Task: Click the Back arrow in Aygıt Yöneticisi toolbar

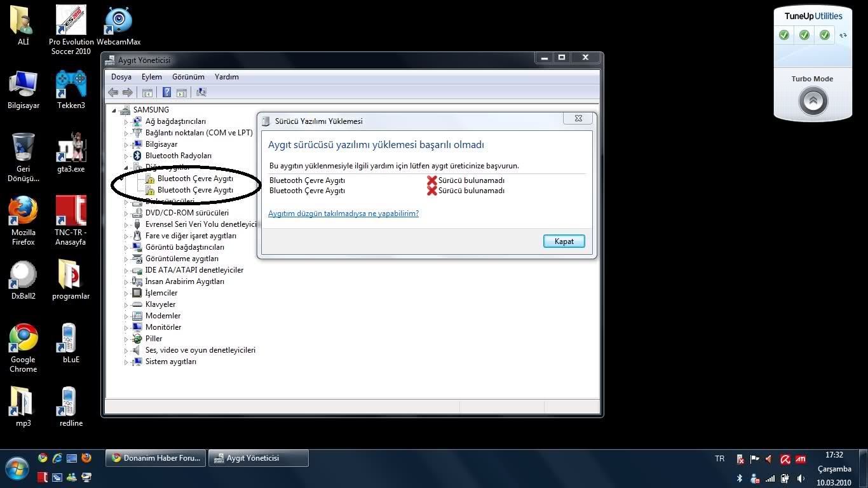Action: point(114,93)
